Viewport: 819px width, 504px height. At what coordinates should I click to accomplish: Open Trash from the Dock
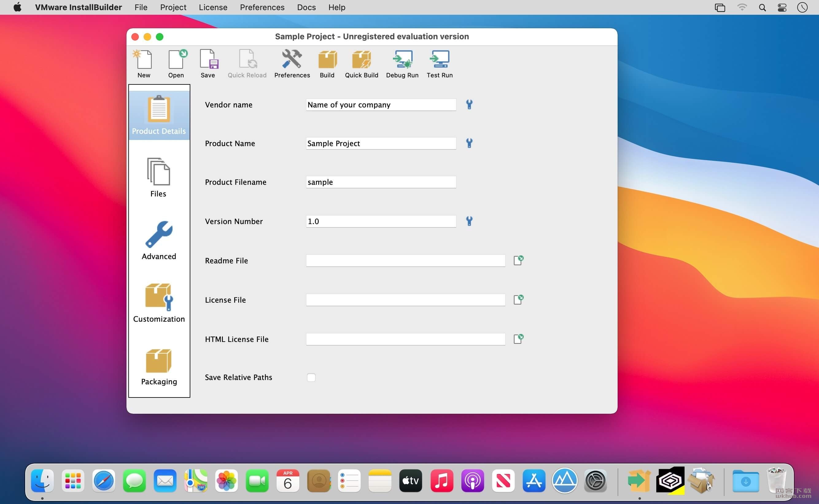click(776, 480)
